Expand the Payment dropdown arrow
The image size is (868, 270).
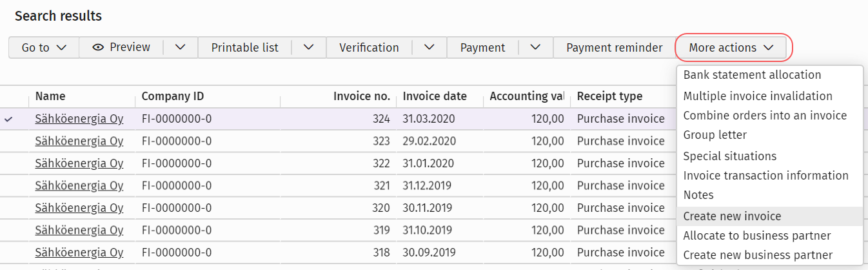pyautogui.click(x=535, y=48)
